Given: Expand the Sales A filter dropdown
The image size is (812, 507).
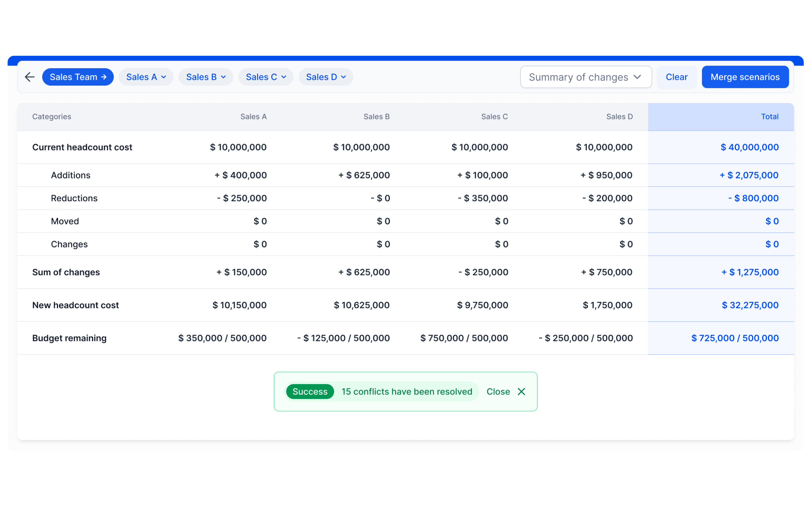Looking at the screenshot, I should (x=145, y=76).
